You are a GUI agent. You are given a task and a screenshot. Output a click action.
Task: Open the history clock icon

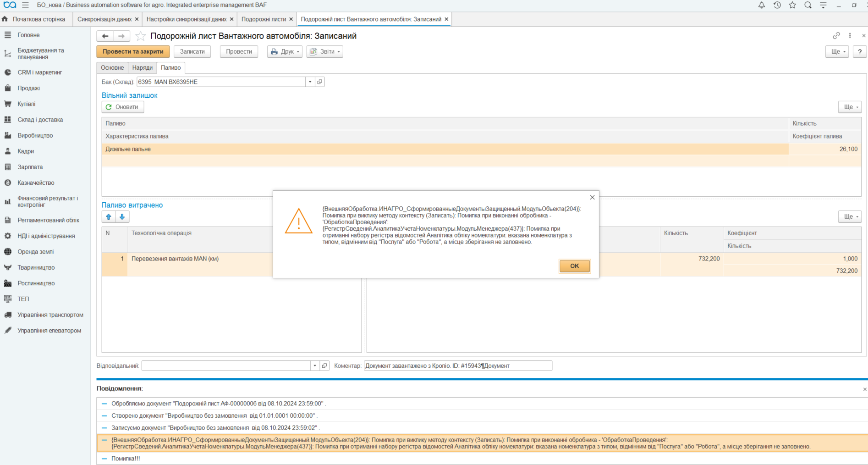point(777,5)
